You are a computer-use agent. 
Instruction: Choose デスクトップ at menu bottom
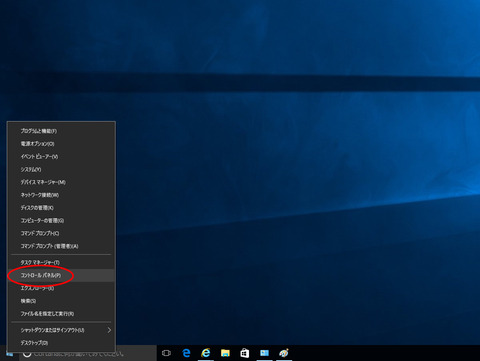(x=61, y=343)
